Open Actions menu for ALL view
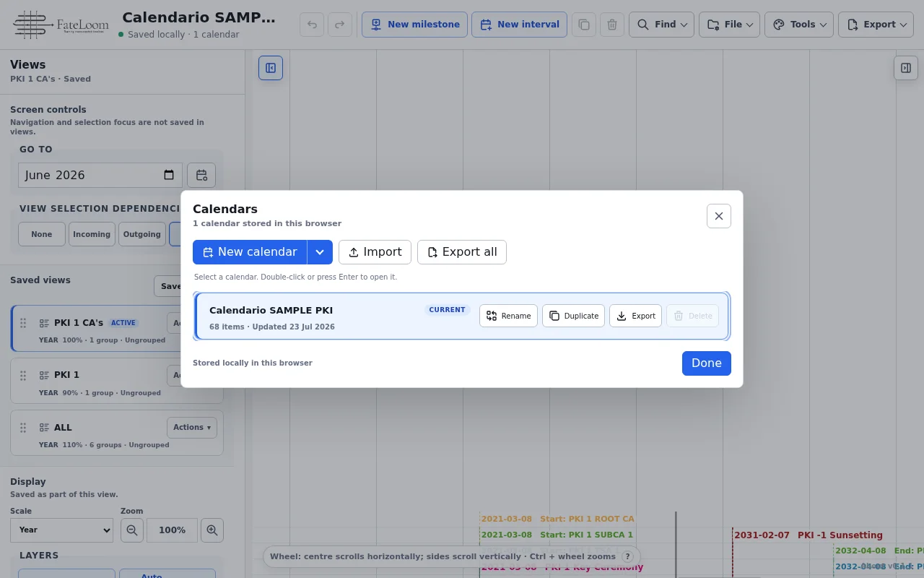Image resolution: width=924 pixels, height=578 pixels. (191, 427)
